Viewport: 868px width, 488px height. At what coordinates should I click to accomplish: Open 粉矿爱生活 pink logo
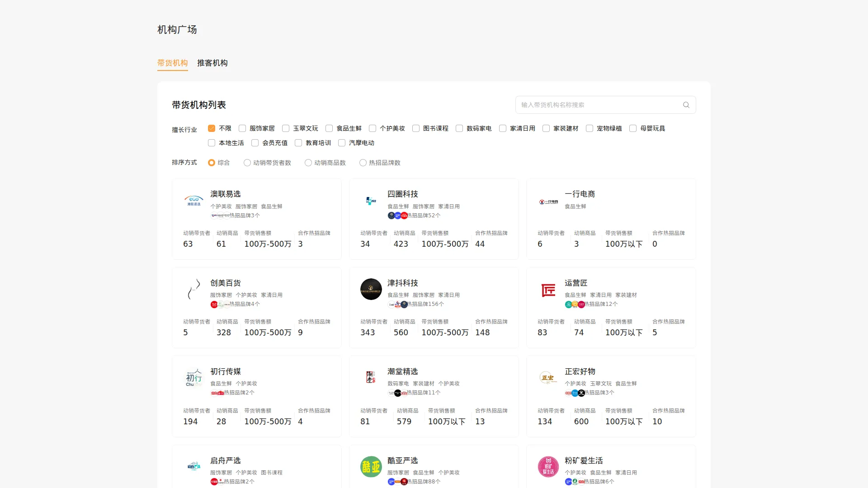(x=548, y=467)
